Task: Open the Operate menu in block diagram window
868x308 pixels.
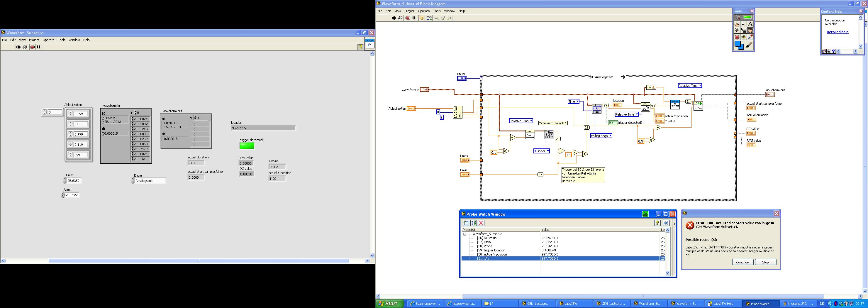Action: (x=423, y=11)
